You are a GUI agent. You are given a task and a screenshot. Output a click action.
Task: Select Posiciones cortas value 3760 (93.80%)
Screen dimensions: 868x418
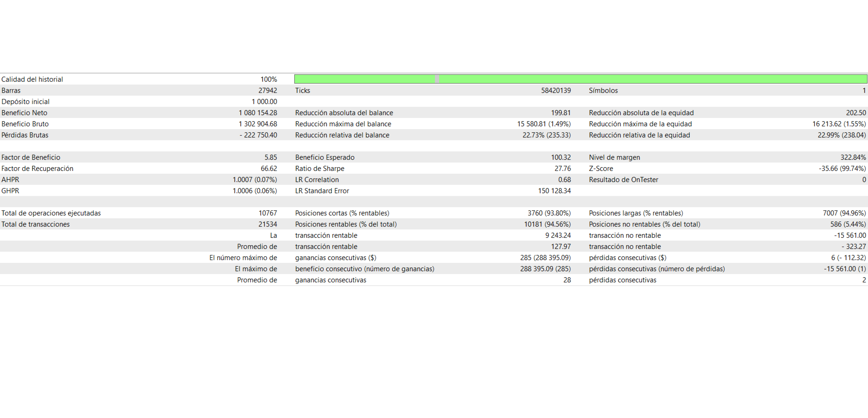tap(549, 213)
